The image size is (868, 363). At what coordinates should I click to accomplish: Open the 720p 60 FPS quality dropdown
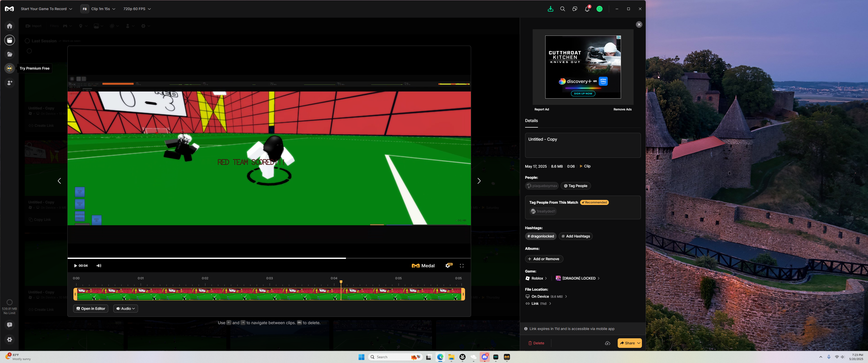coord(137,9)
